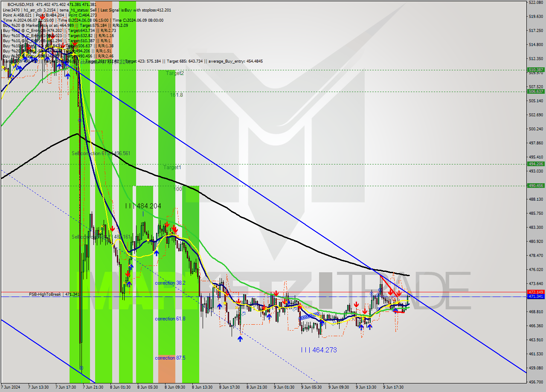The image size is (546, 392).
Task: Click the '9 Jun 01:30' time axis label
Action: click(284, 387)
